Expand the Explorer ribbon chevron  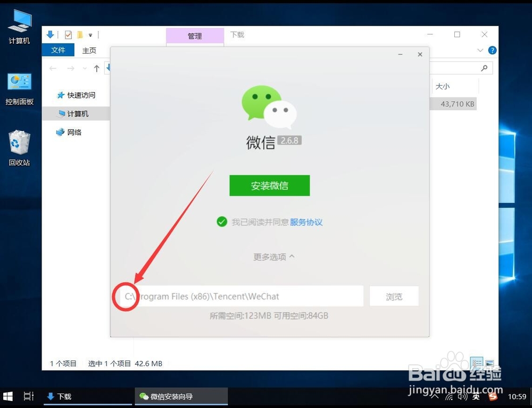(x=480, y=50)
